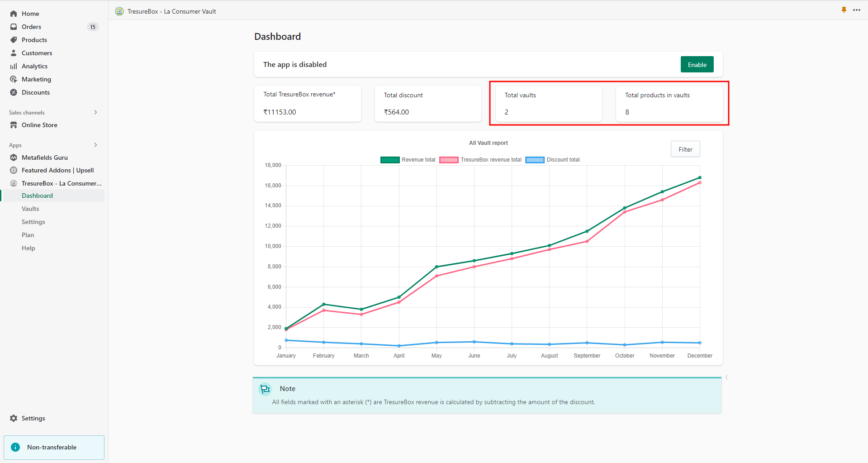Open Featured Addons | Upsell app
This screenshot has height=463, width=868.
point(58,170)
